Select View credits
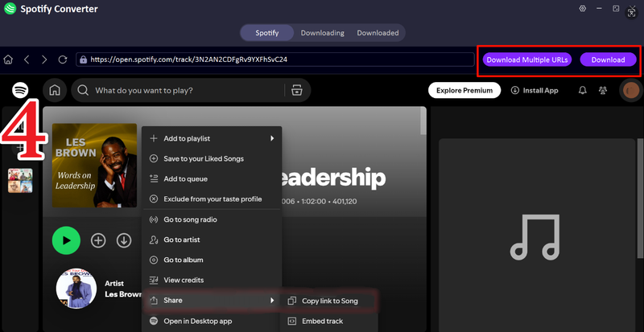The width and height of the screenshot is (644, 332). tap(212, 280)
